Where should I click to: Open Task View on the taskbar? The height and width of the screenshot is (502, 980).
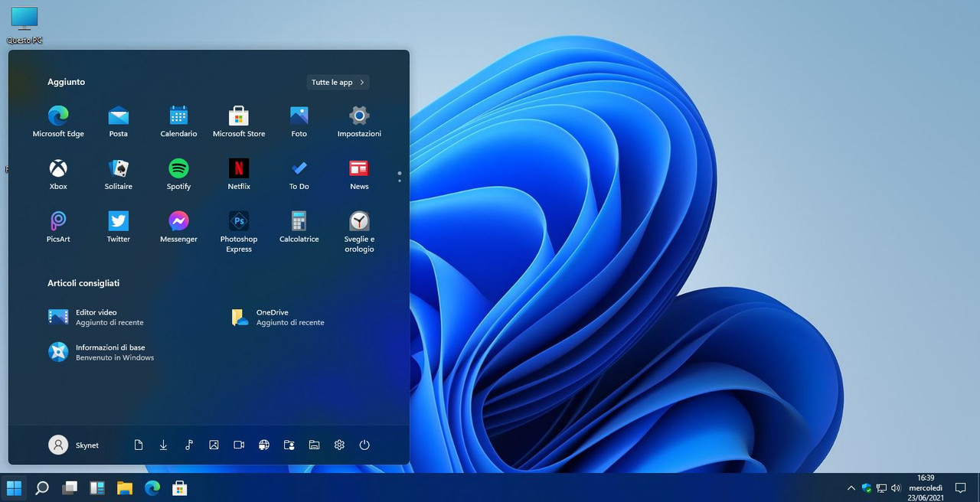click(70, 487)
